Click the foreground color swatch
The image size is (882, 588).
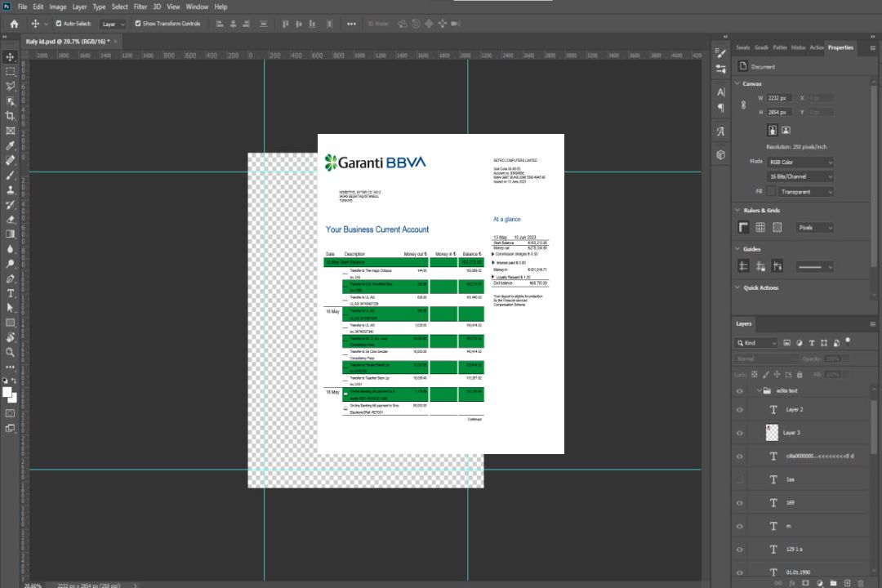7,392
